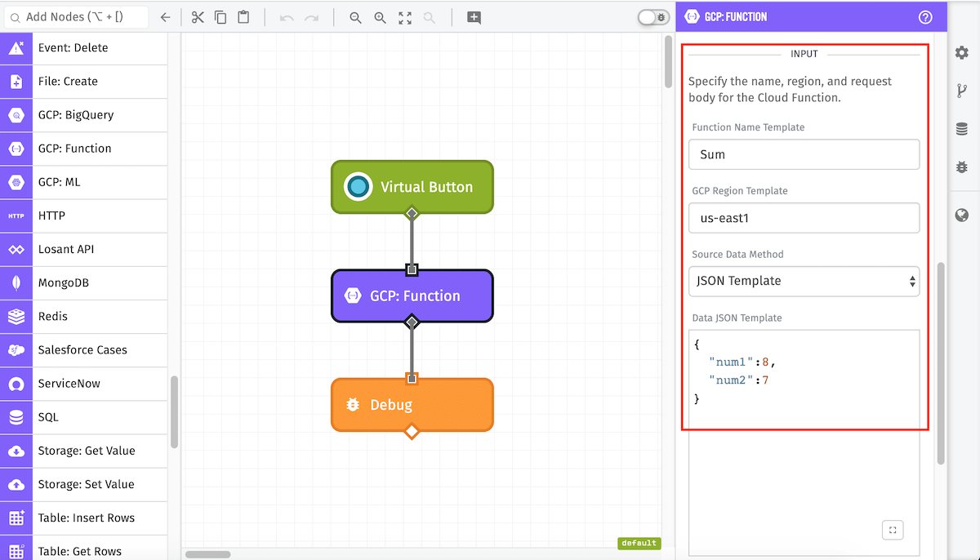This screenshot has width=980, height=560.
Task: Toggle the debug switch above the canvas
Action: 653,17
